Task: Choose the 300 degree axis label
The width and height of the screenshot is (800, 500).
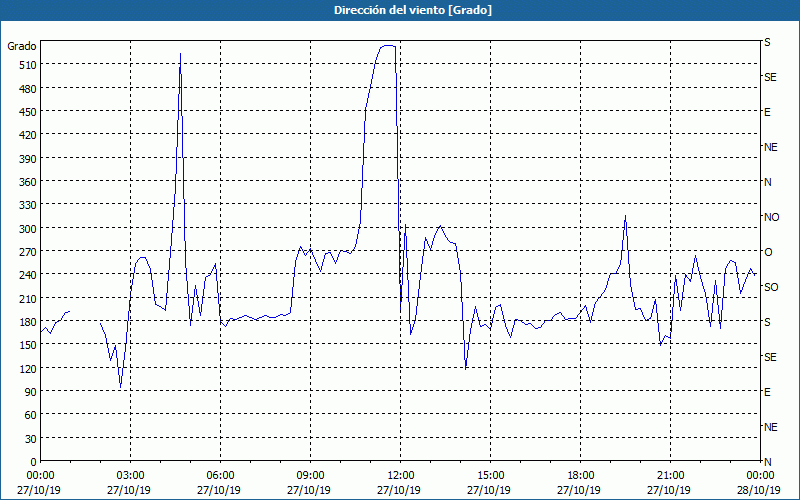Action: (28, 229)
